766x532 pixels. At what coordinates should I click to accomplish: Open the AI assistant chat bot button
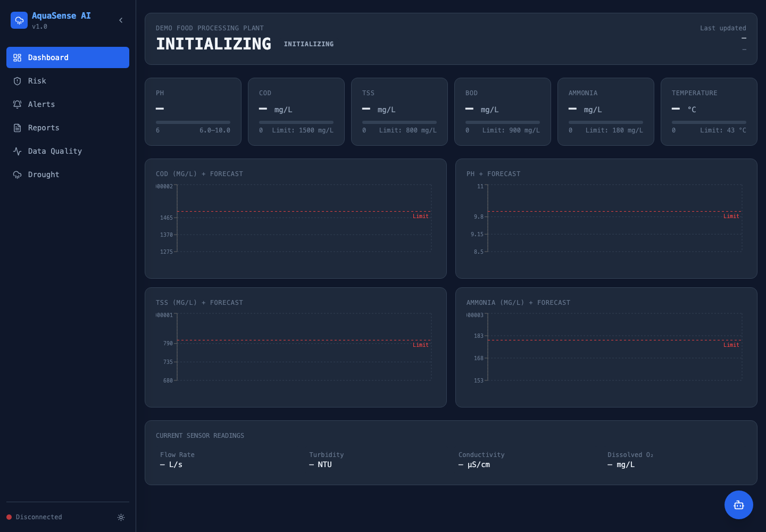[739, 505]
